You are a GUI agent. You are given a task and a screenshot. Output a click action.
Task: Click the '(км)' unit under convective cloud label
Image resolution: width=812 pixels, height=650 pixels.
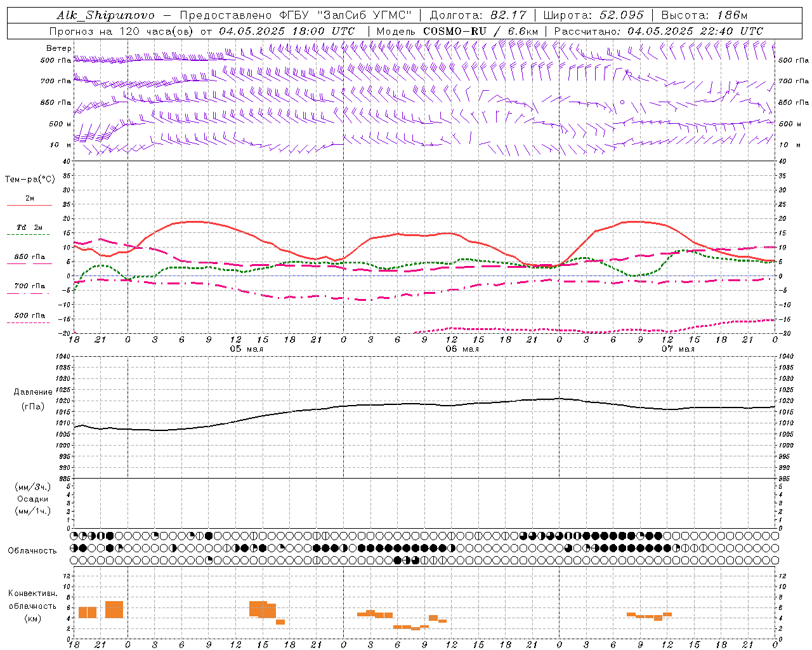tap(33, 618)
